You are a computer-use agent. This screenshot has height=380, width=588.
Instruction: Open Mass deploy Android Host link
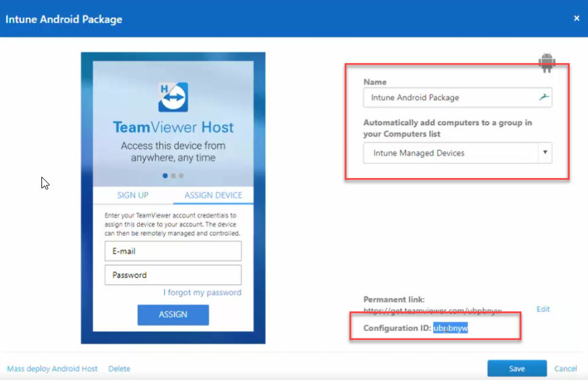[x=52, y=368]
